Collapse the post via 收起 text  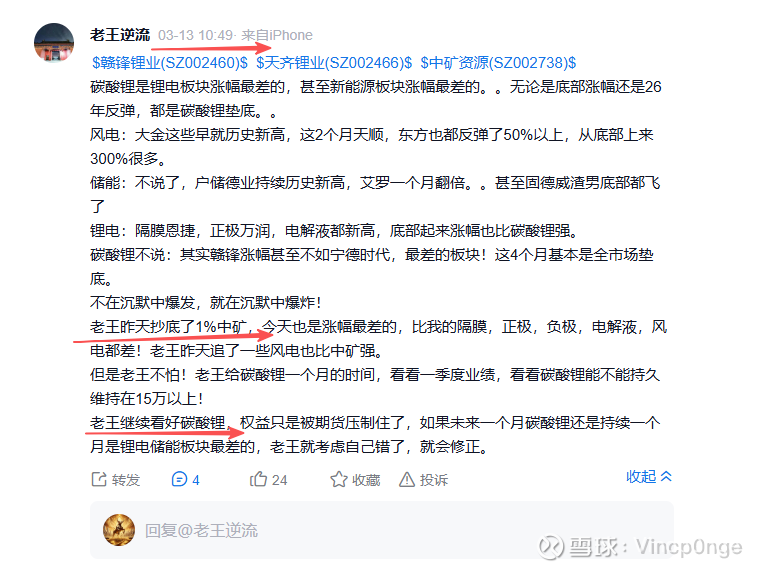[x=641, y=476]
